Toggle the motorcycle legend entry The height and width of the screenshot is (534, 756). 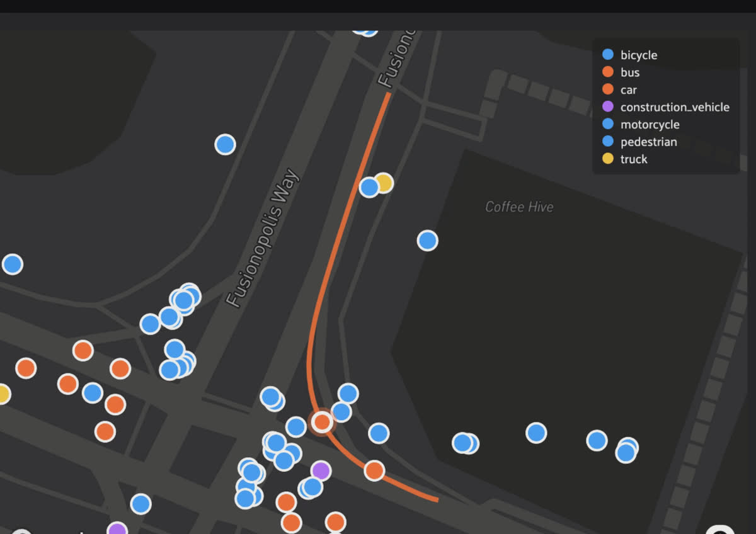click(641, 125)
